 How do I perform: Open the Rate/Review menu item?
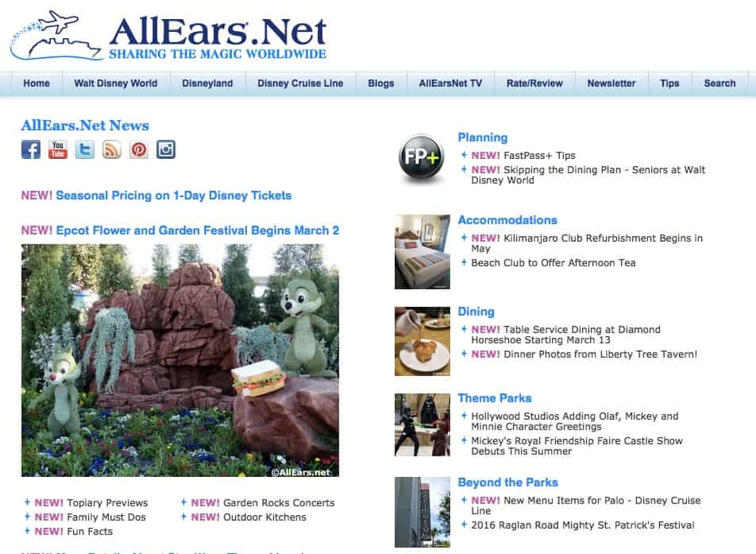tap(534, 83)
